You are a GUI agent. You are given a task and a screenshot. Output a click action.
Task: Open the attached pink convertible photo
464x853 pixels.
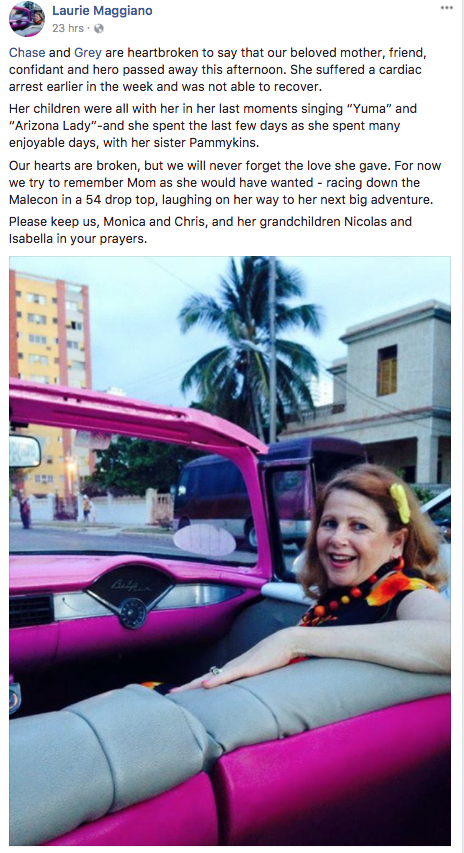pos(230,550)
